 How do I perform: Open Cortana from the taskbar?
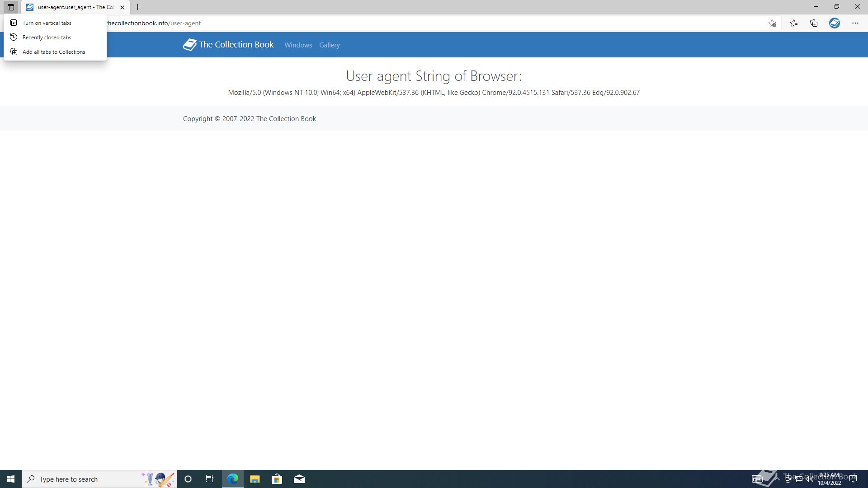coord(188,479)
